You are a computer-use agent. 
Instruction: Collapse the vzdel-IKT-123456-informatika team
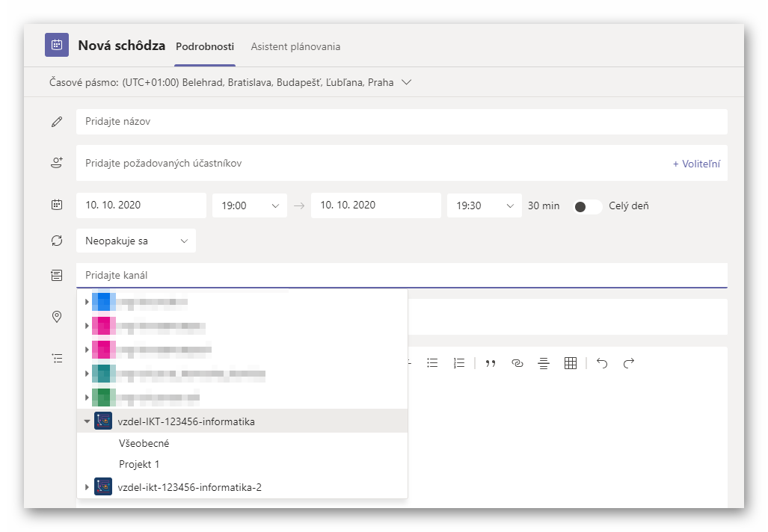click(87, 421)
